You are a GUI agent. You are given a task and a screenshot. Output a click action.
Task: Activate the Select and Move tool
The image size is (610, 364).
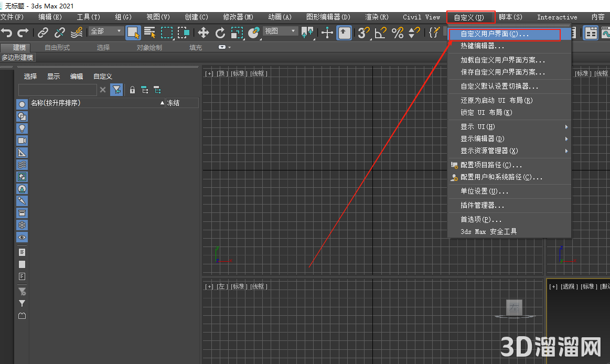tap(204, 33)
